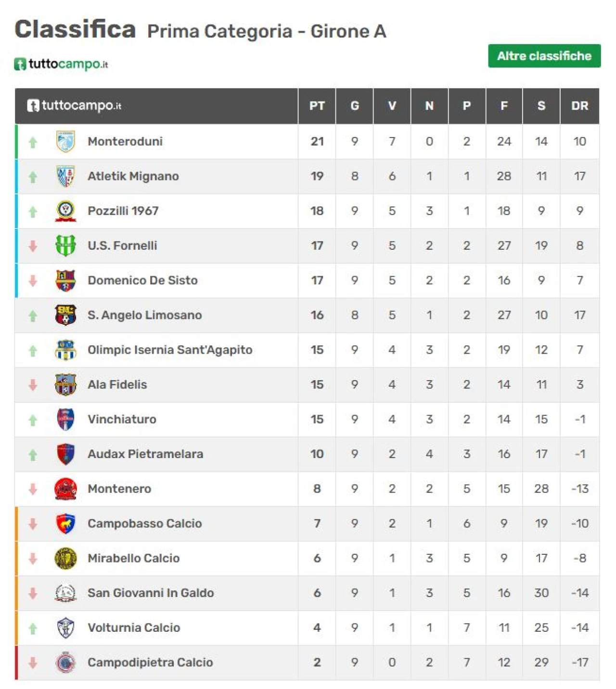Click the Pozzilli 1967 team logo
The width and height of the screenshot is (616, 689).
[x=65, y=211]
